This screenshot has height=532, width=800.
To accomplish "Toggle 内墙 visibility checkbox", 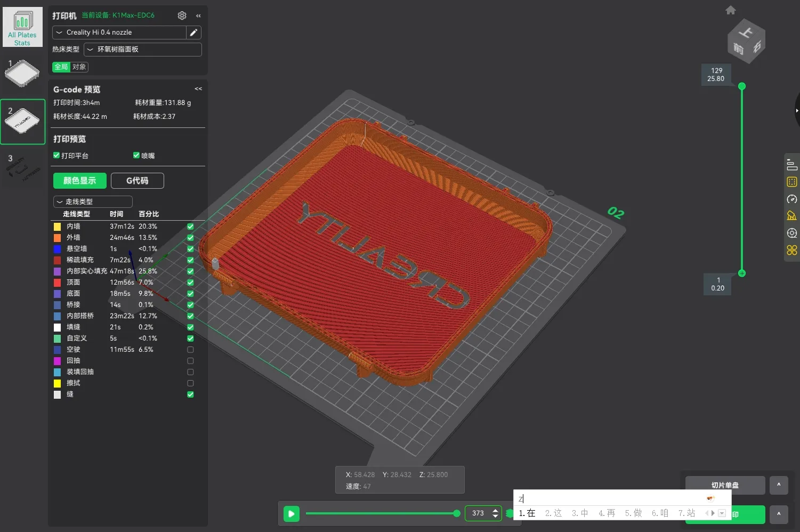I will [x=190, y=227].
